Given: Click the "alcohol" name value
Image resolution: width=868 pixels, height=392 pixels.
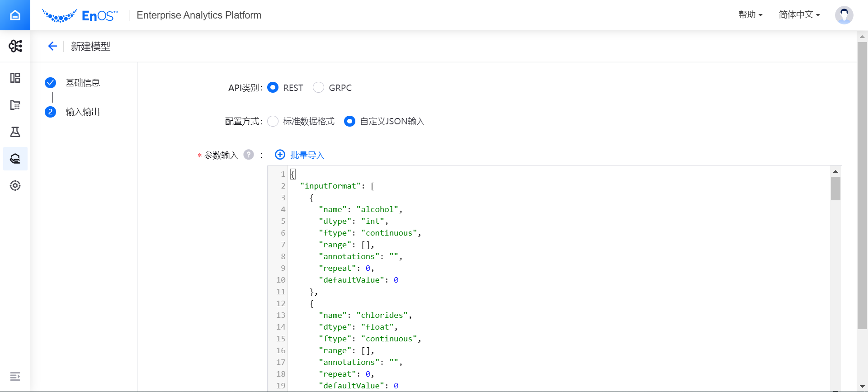Looking at the screenshot, I should pos(377,209).
